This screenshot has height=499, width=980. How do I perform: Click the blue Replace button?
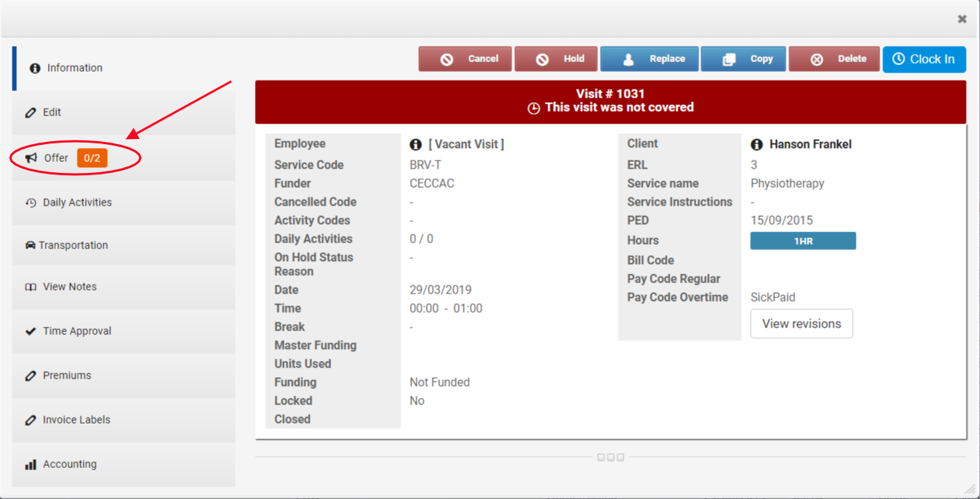click(650, 59)
